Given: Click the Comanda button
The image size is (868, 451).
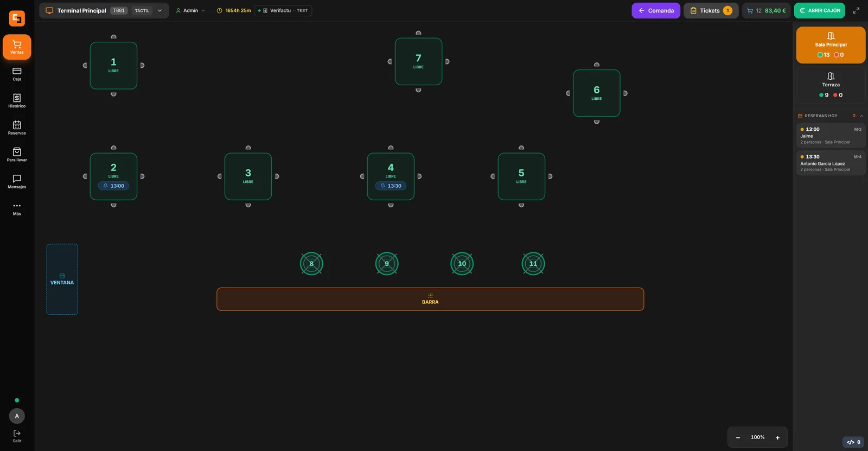Looking at the screenshot, I should pyautogui.click(x=656, y=10).
